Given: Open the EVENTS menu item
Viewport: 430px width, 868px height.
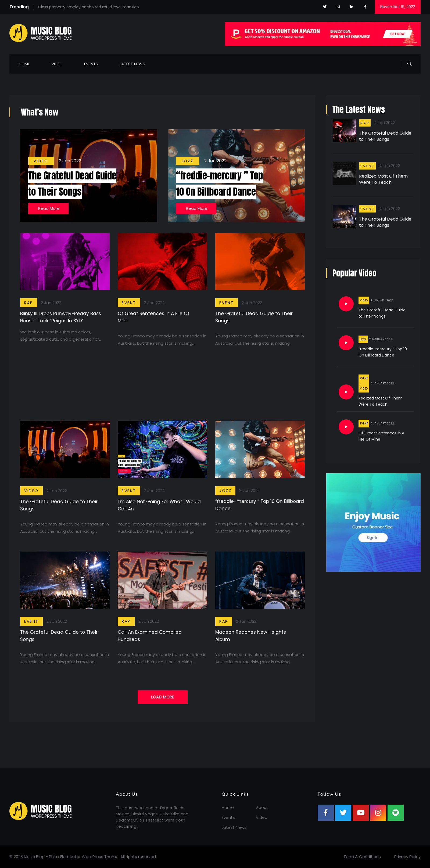Looking at the screenshot, I should (91, 64).
